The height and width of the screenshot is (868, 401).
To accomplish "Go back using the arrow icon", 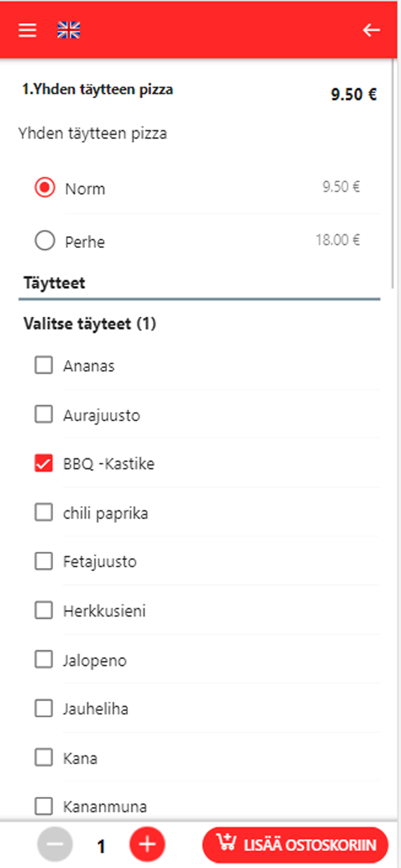I will pyautogui.click(x=371, y=30).
